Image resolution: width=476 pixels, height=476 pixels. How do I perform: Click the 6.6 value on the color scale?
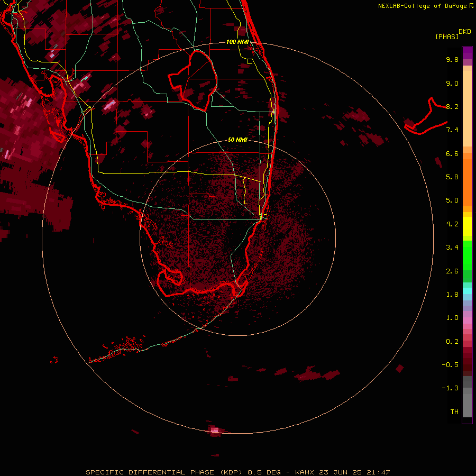452,153
